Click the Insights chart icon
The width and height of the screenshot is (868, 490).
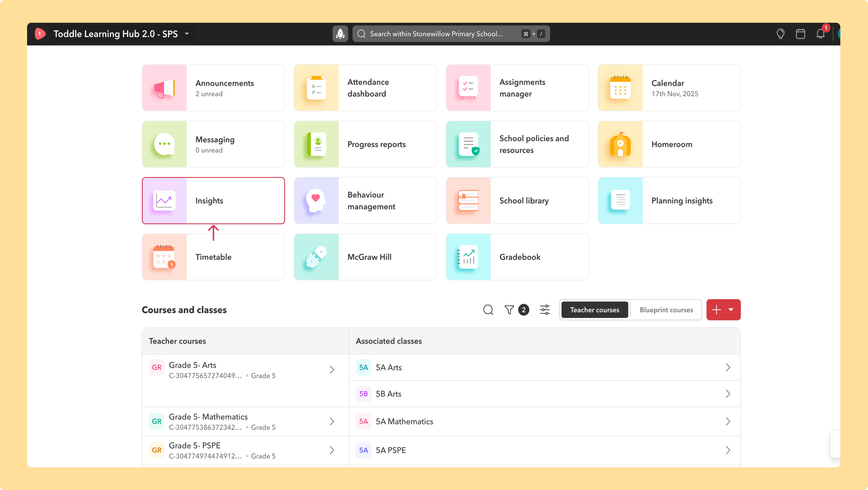pyautogui.click(x=164, y=201)
